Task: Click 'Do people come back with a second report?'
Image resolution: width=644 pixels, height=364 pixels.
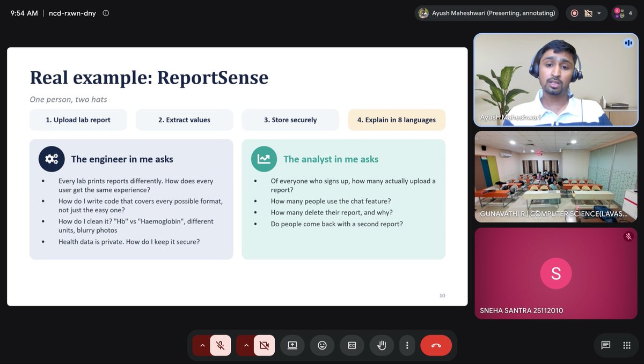Action: pos(337,224)
